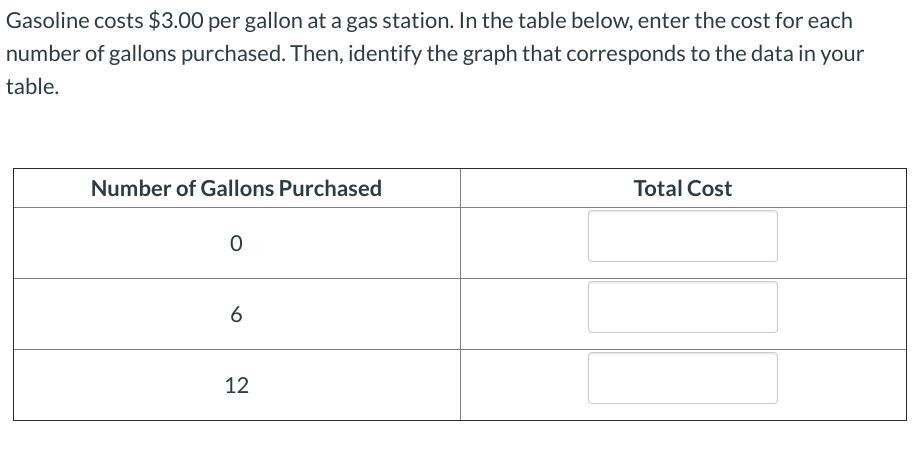Image resolution: width=923 pixels, height=459 pixels.
Task: Select the Total Cost box for 12 gallons
Action: [682, 378]
